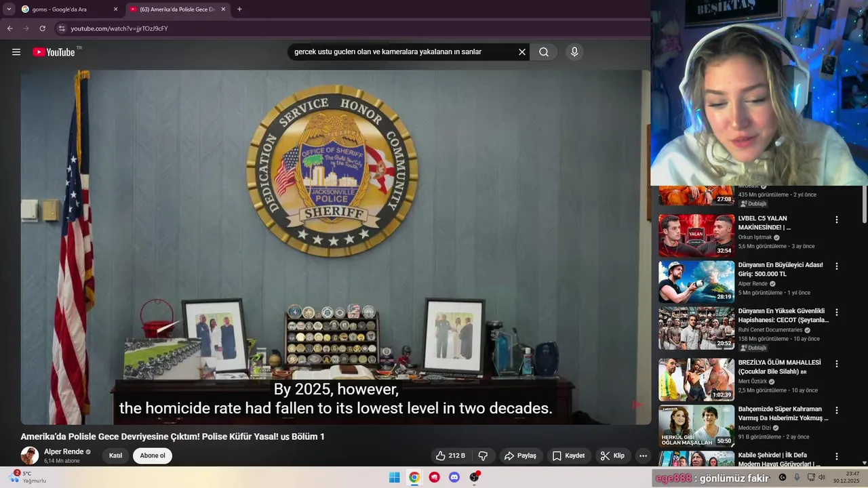
Task: Click the LVBEL C5 Yalan Makinesinde title
Action: 764,223
